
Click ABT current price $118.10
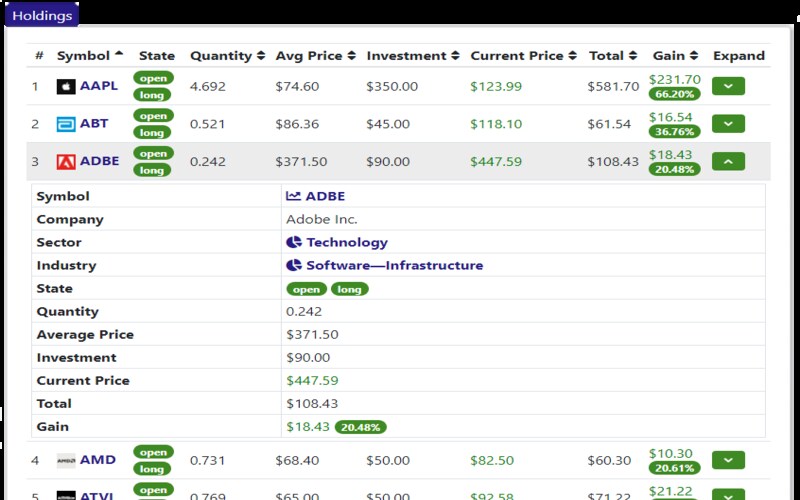point(496,124)
